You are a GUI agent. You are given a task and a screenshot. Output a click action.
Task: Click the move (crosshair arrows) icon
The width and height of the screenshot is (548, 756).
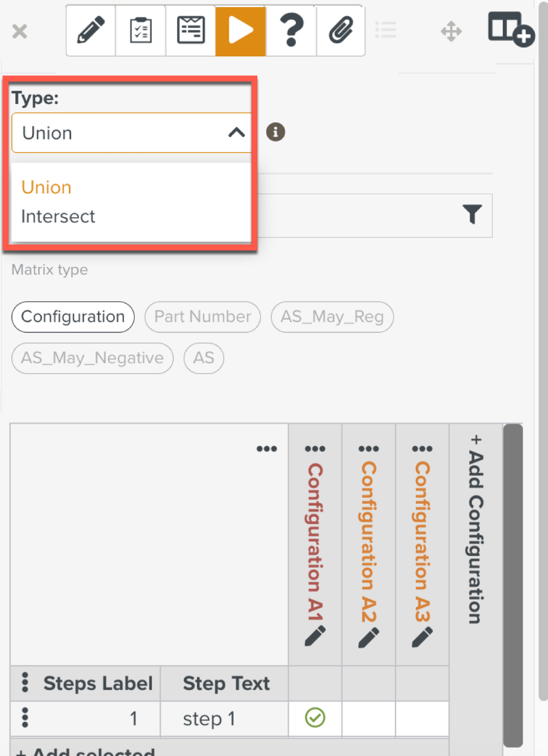point(451,30)
